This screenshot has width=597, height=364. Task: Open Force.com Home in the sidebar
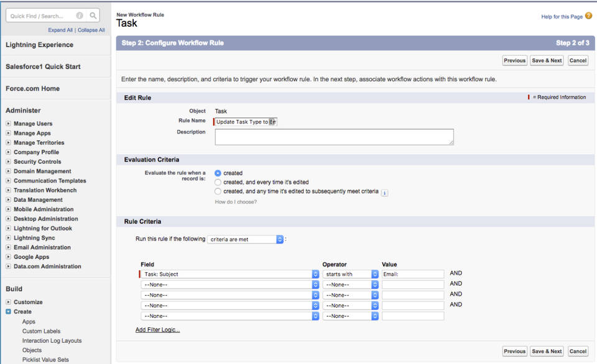click(x=32, y=88)
